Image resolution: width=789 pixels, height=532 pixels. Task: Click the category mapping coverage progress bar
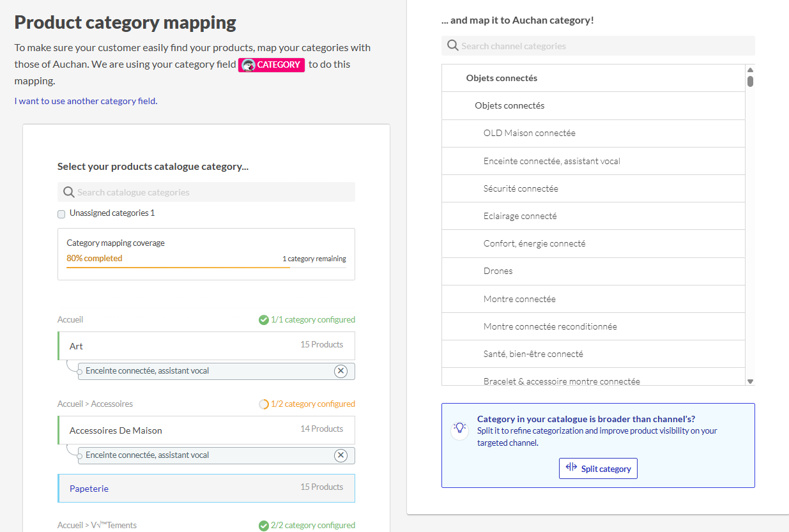pos(206,267)
